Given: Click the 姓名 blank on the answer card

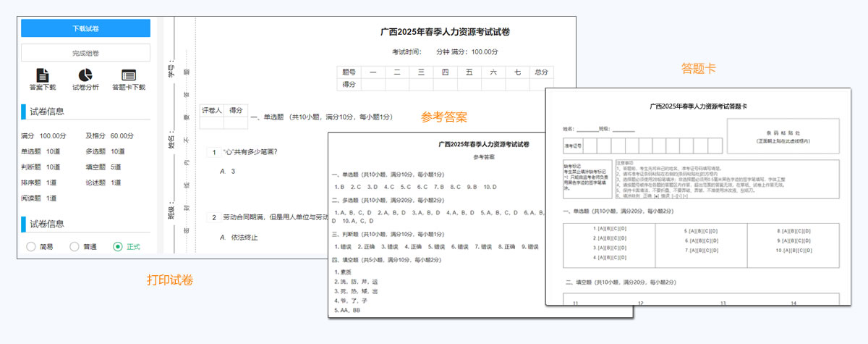Looking at the screenshot, I should (584, 129).
